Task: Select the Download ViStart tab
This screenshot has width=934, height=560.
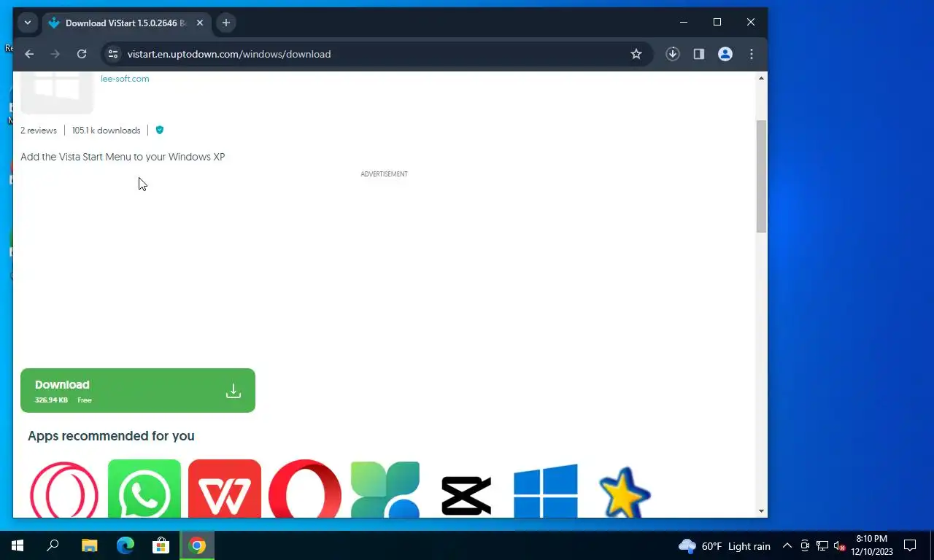Action: (x=126, y=23)
